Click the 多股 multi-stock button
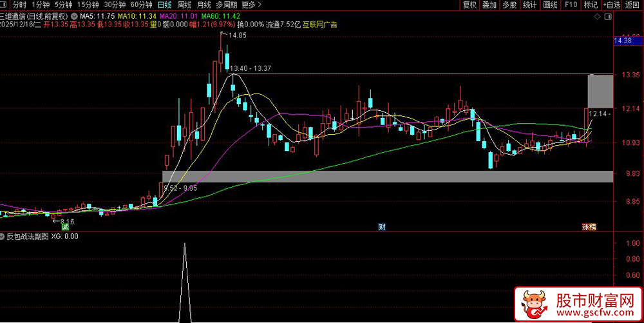Screen dimensions: 644x323 (x=509, y=5)
